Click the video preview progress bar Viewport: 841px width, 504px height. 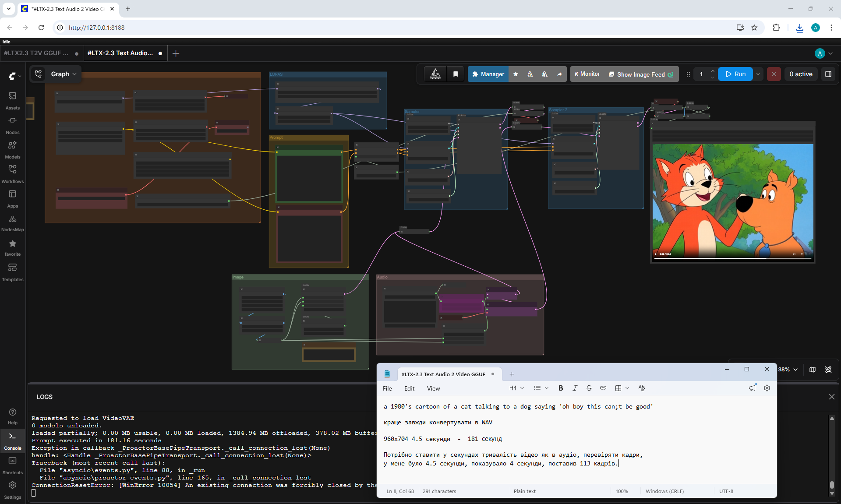[x=733, y=258]
